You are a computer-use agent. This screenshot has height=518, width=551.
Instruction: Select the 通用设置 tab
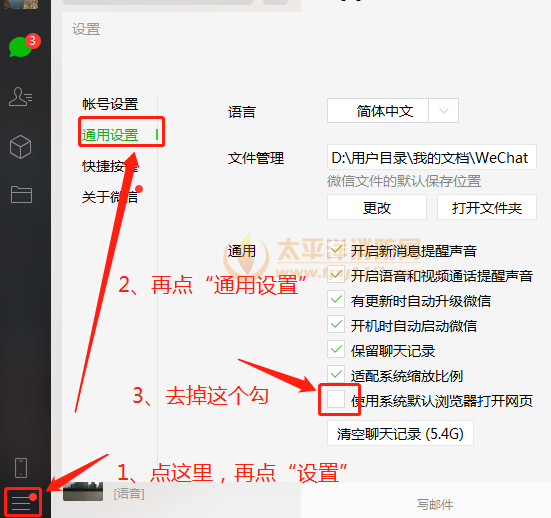110,135
